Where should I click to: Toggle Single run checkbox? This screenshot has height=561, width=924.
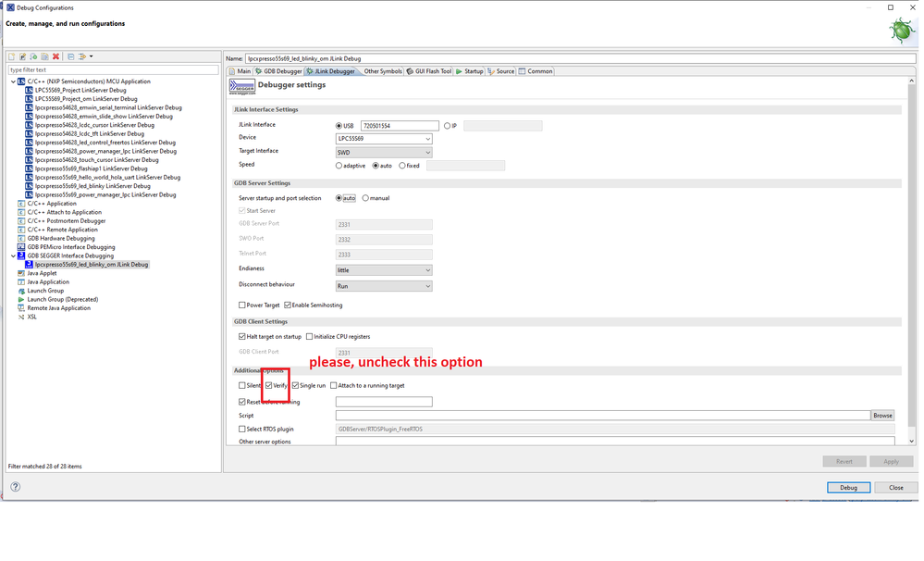pos(295,386)
